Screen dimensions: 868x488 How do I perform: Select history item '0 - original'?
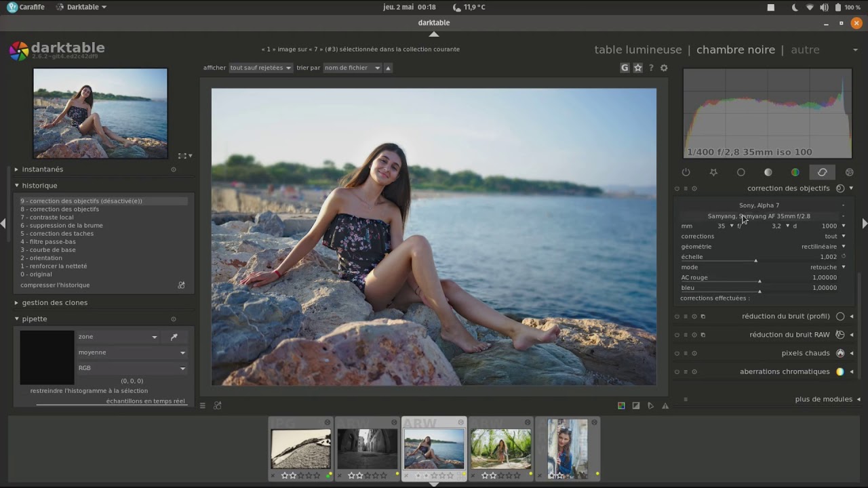(x=103, y=274)
